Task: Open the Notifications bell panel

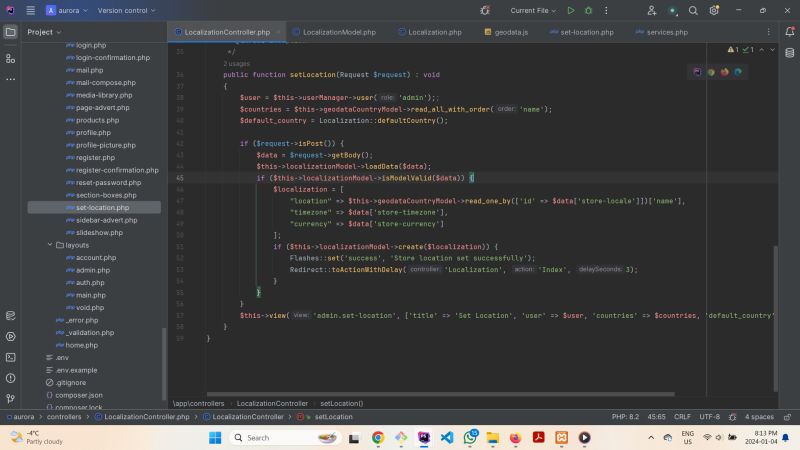Action: (789, 32)
